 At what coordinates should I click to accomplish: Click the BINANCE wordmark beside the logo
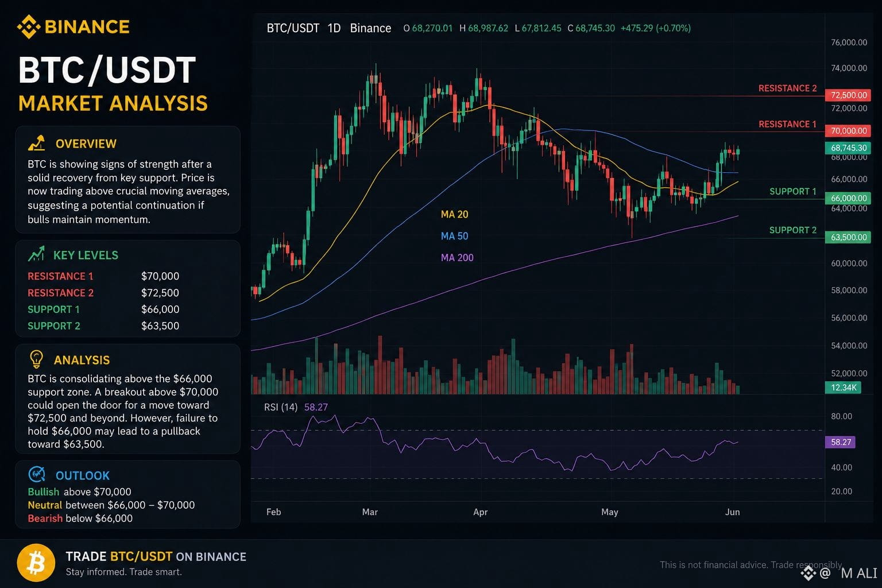point(87,27)
